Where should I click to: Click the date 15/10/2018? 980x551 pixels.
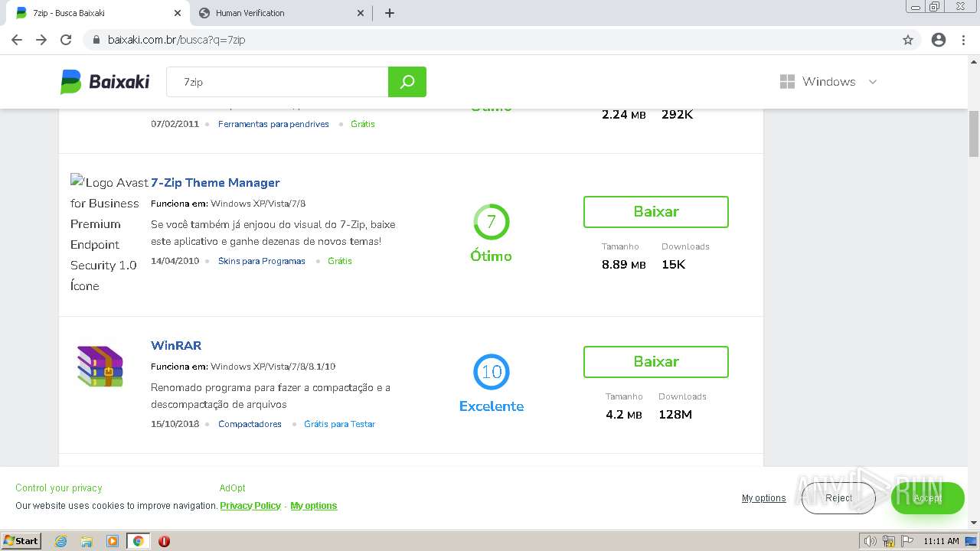175,424
